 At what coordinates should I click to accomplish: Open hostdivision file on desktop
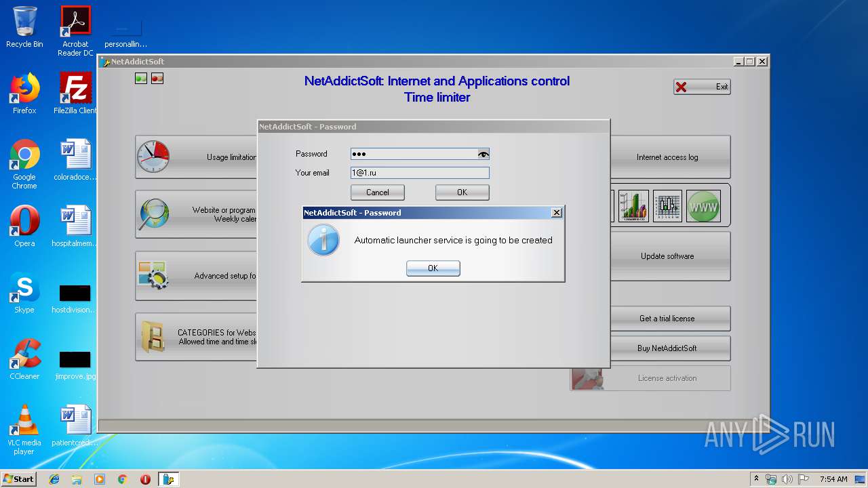coord(75,298)
